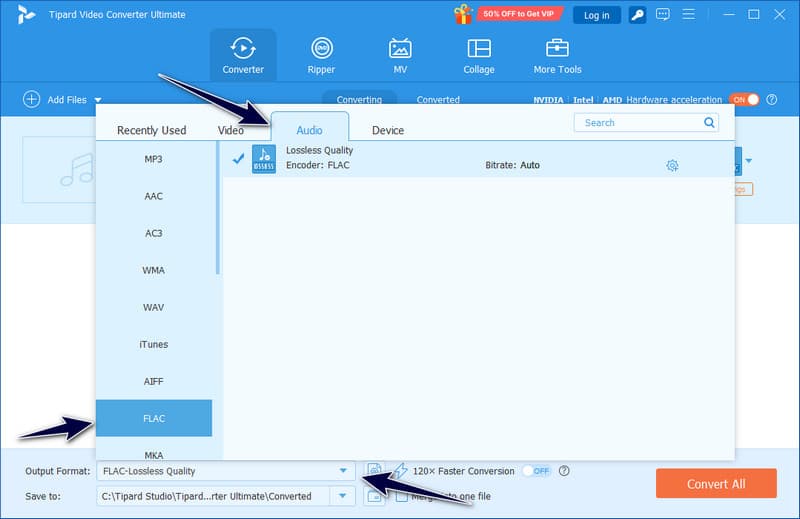Select AIFF format in list
This screenshot has height=519, width=800.
154,381
